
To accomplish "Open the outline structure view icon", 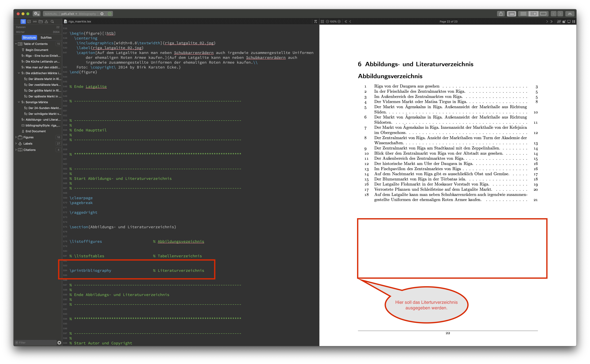I will click(x=23, y=21).
